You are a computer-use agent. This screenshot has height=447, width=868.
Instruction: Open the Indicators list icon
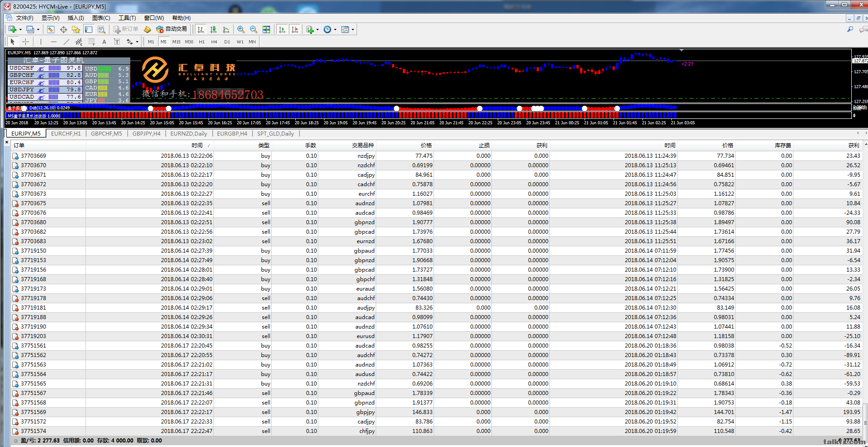coord(310,29)
